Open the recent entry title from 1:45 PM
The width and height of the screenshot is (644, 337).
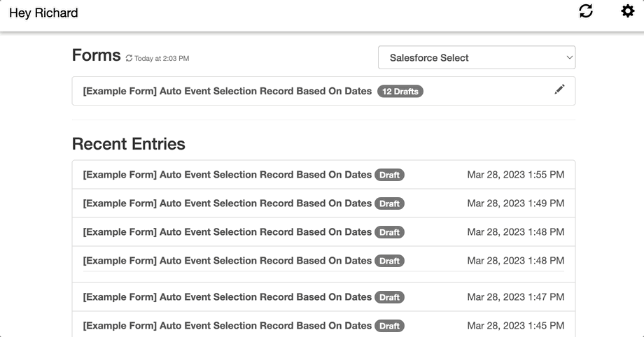pos(227,326)
